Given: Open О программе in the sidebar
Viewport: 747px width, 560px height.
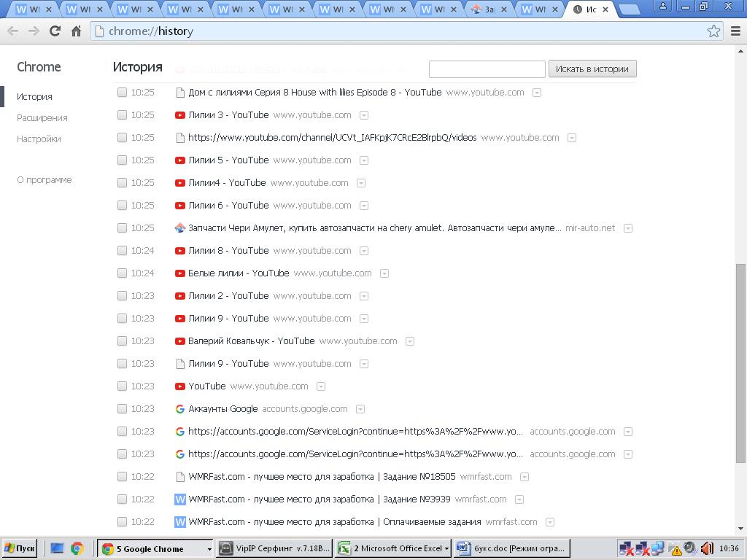Looking at the screenshot, I should point(44,180).
